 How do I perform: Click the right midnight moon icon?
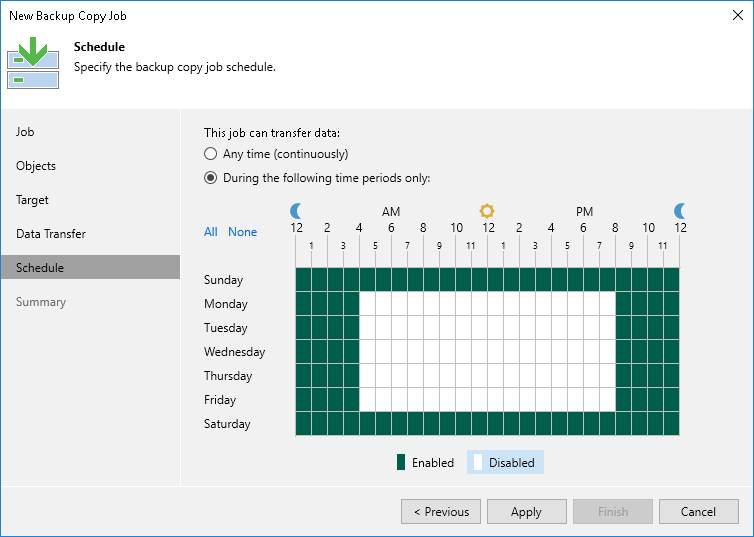680,210
